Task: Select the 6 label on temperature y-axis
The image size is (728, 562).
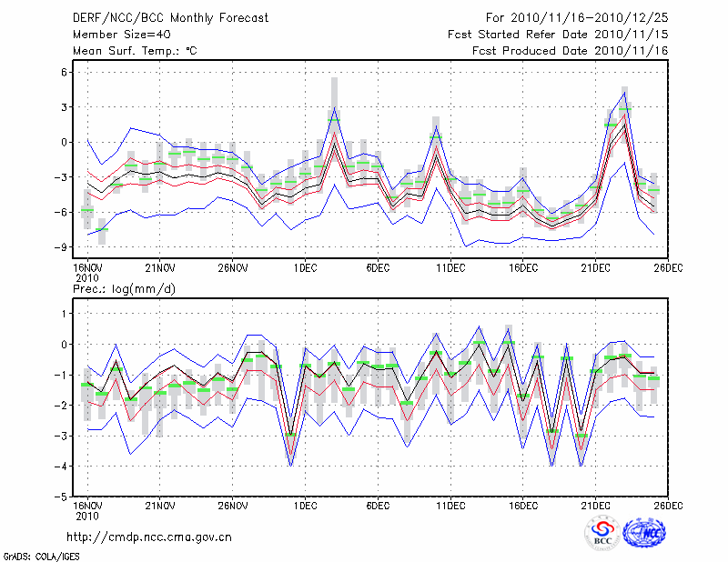Action: [x=65, y=72]
